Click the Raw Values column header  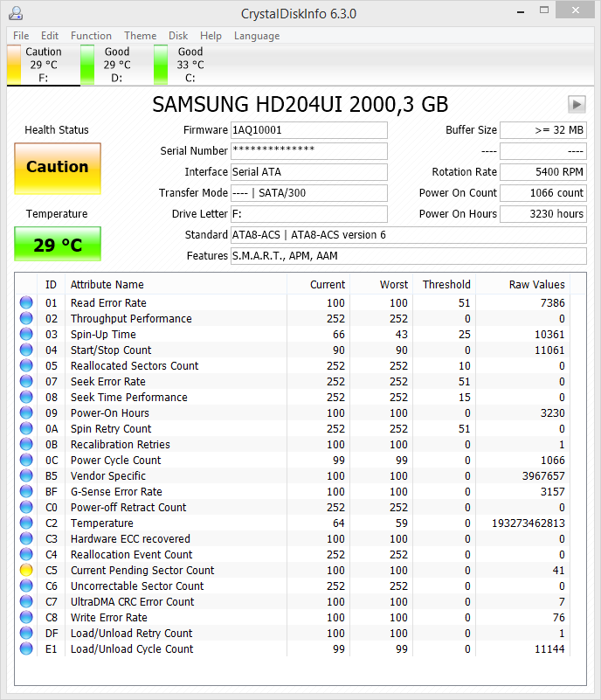pos(523,284)
